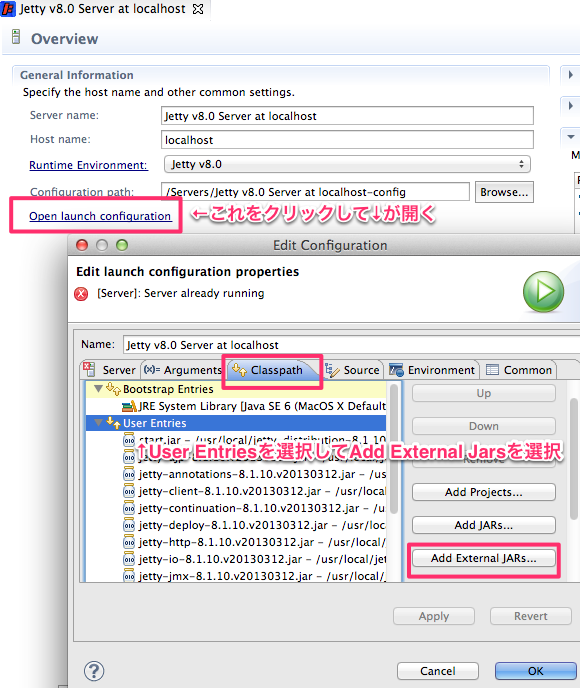
Task: Click the Open launch configuration link
Action: pyautogui.click(x=100, y=216)
